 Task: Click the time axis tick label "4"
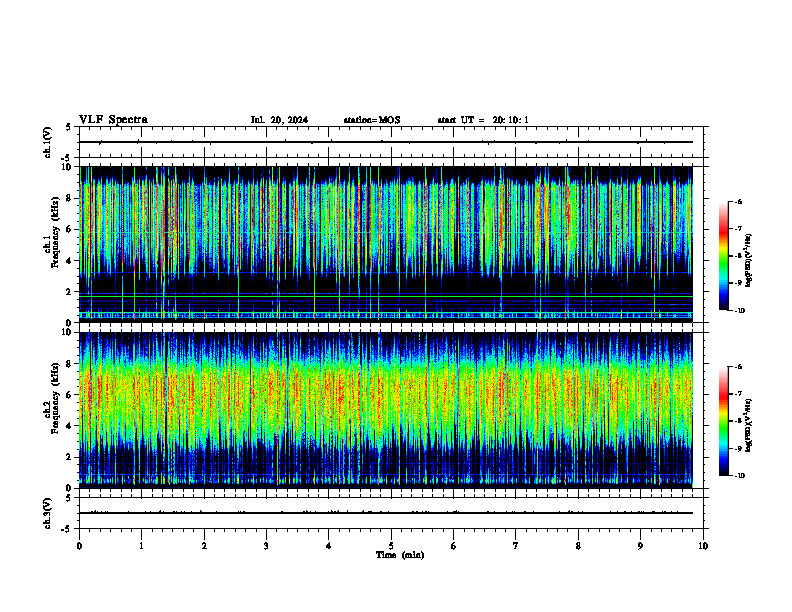329,546
